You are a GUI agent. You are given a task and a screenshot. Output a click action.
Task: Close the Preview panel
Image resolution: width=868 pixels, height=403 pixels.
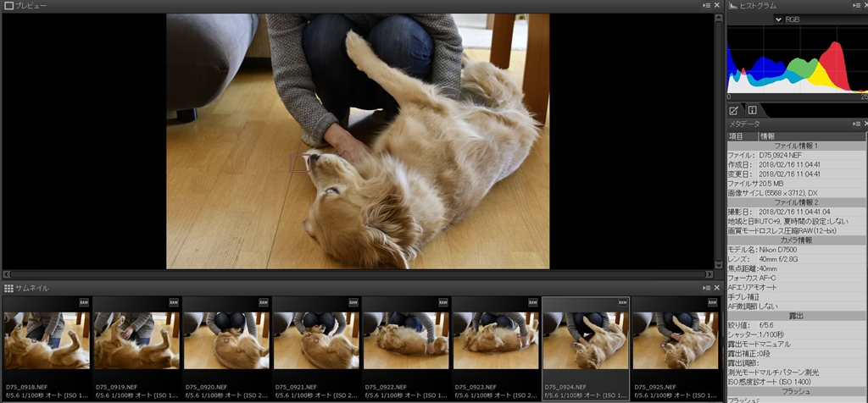click(x=717, y=5)
